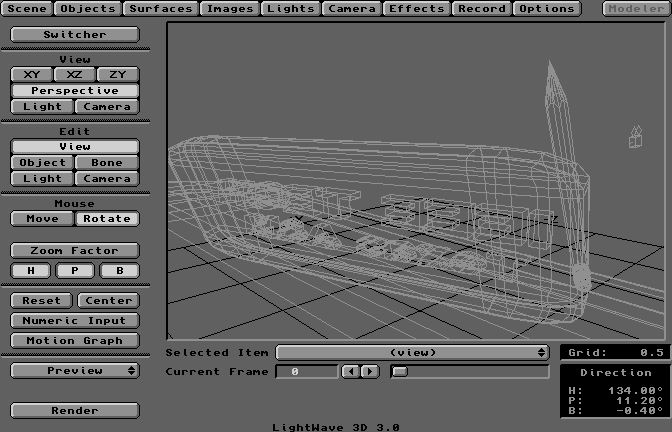The image size is (672, 432).
Task: Toggle the H heading axis button
Action: pyautogui.click(x=31, y=271)
